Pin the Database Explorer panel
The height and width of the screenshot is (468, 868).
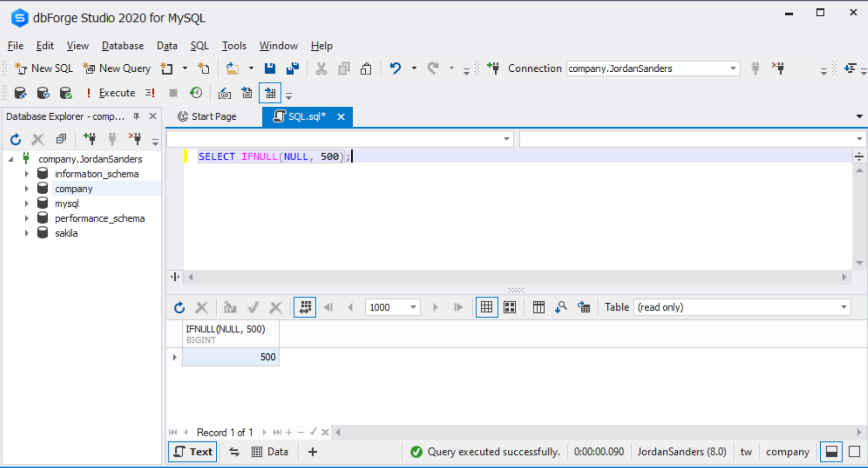click(x=136, y=116)
